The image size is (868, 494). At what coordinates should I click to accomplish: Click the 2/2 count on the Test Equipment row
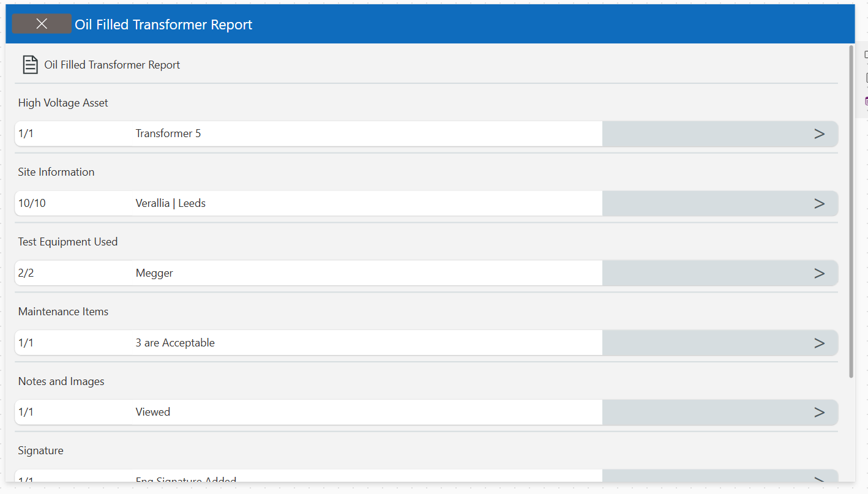tap(26, 273)
